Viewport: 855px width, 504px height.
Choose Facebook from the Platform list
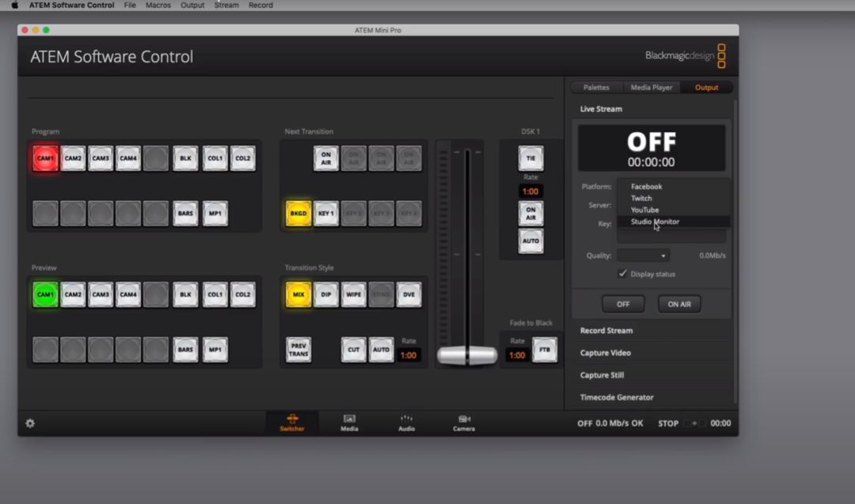click(674, 187)
